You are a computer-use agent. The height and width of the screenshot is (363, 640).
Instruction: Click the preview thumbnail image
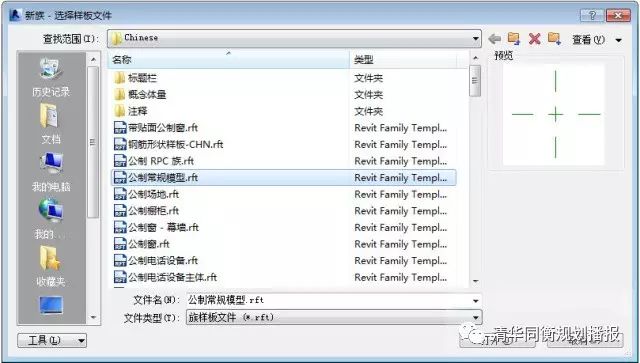tap(553, 115)
